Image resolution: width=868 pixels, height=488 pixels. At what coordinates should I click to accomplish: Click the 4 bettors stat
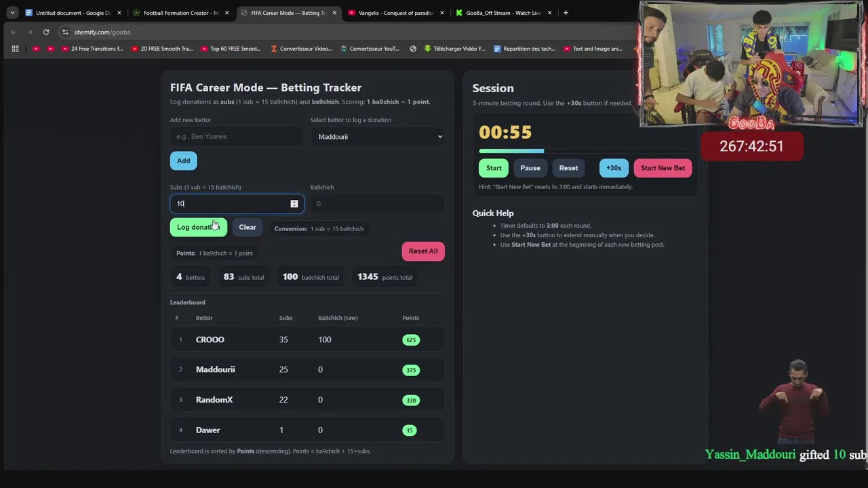191,277
